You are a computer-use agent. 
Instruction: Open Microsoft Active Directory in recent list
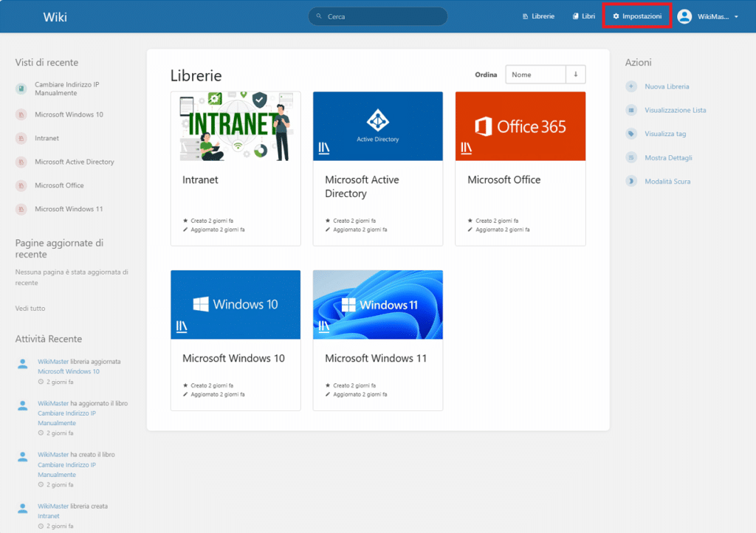coord(75,162)
